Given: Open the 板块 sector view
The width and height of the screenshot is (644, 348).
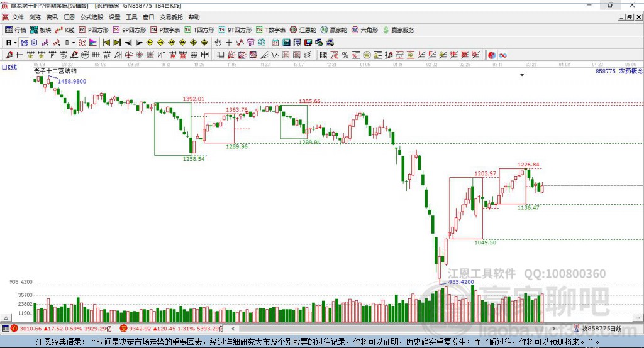Looking at the screenshot, I should point(40,30).
